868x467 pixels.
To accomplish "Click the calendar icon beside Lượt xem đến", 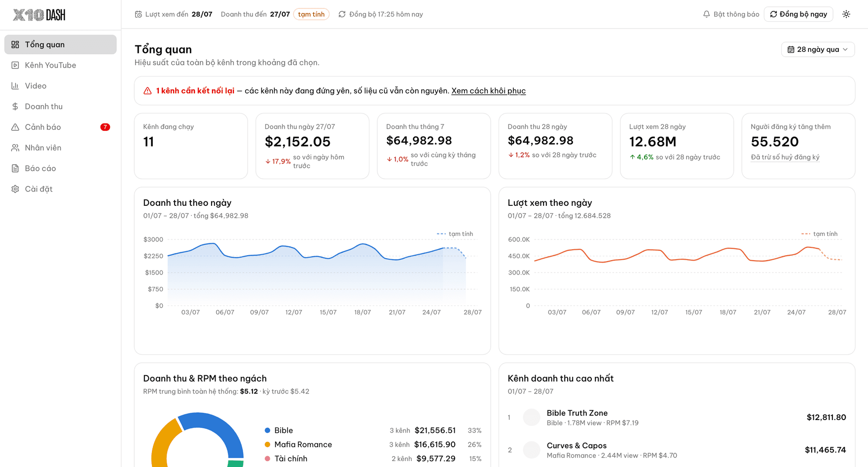I will pyautogui.click(x=139, y=14).
